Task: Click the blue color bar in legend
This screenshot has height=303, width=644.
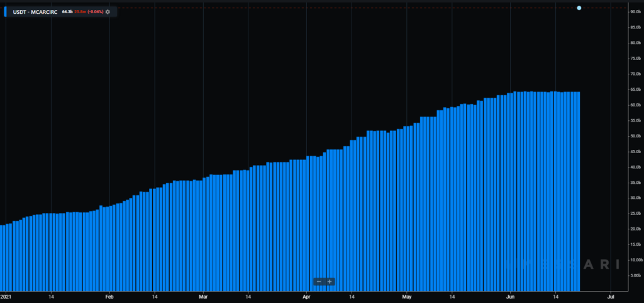Action: (x=6, y=11)
